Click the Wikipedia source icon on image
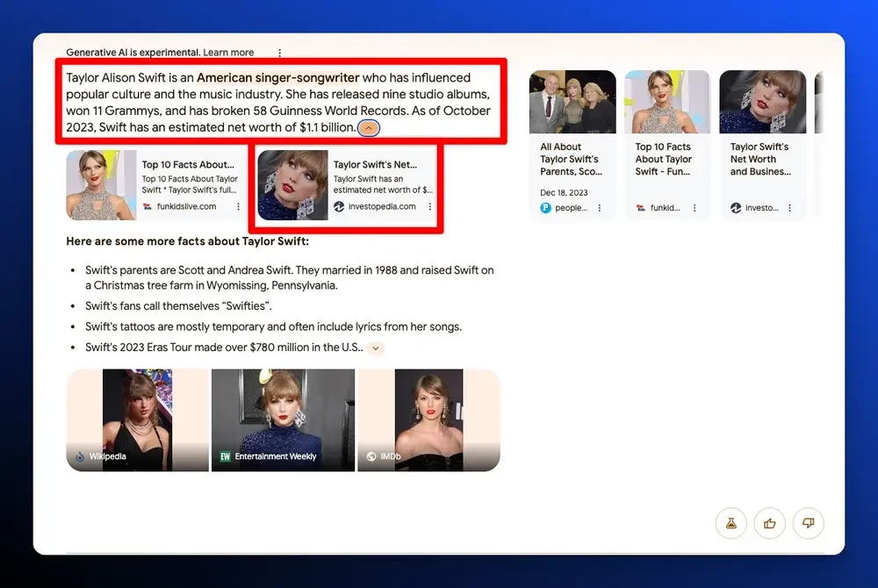878x588 pixels. (x=80, y=456)
